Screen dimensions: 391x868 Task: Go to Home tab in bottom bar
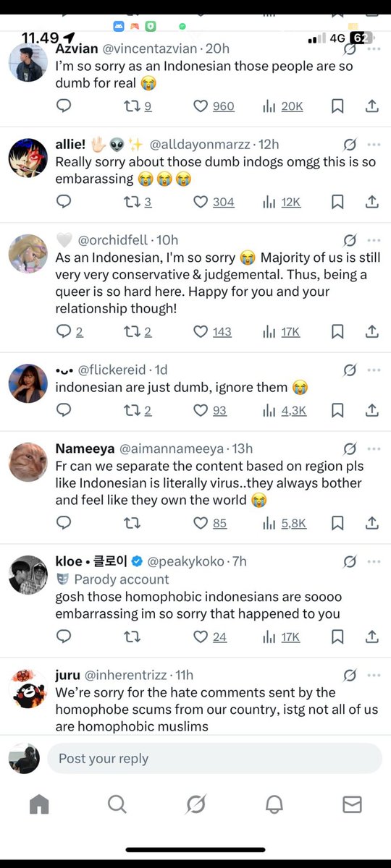tap(39, 804)
